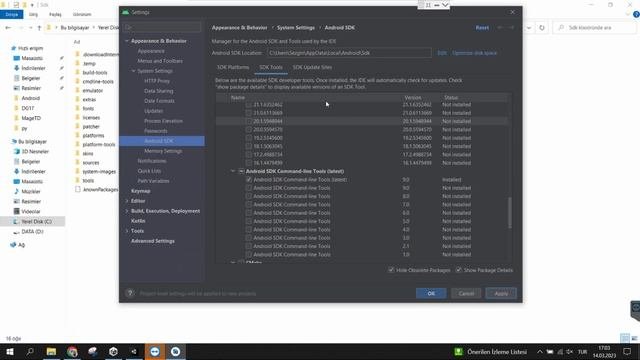
Task: Check Command-line Tools version 5.0 checkbox
Action: tap(249, 221)
